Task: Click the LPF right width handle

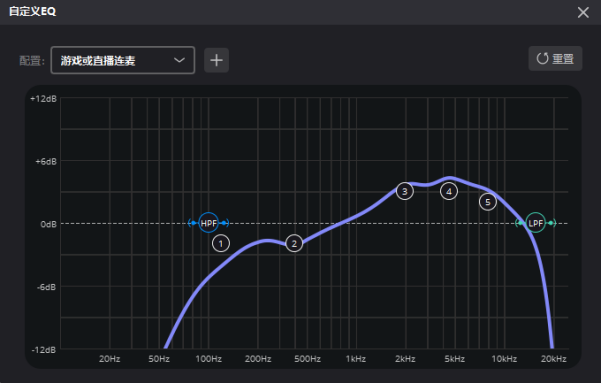Action: 552,223
